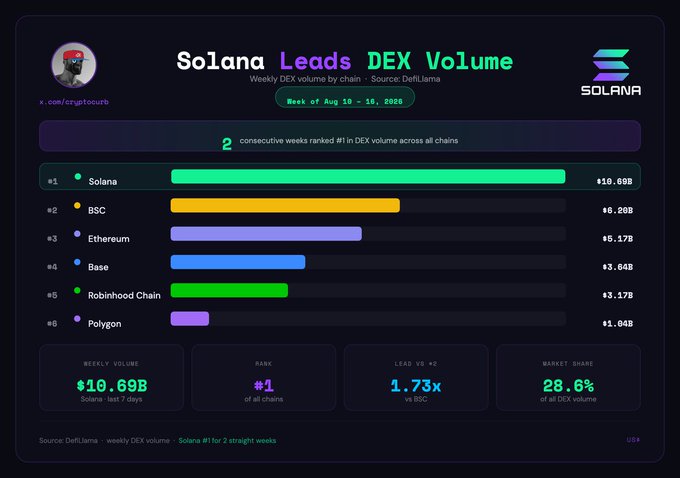
Task: Click the blue dot beside Base
Action: (77, 262)
